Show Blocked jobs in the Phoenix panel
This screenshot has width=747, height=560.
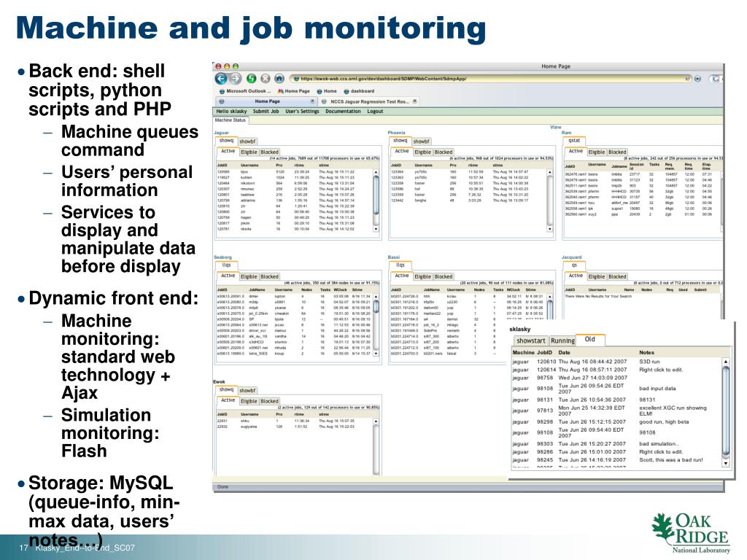point(443,152)
